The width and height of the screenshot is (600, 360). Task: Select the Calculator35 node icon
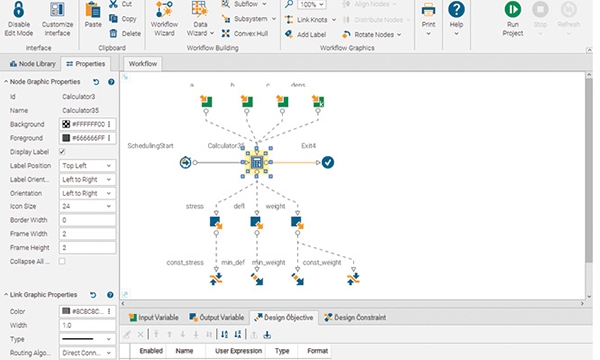tap(257, 163)
